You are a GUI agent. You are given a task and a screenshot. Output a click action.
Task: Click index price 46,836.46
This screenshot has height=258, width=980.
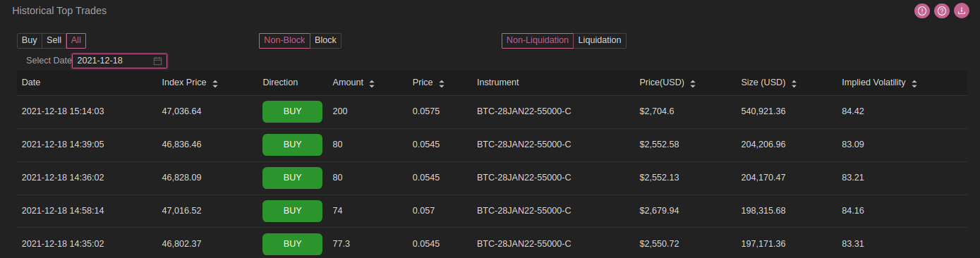point(182,145)
